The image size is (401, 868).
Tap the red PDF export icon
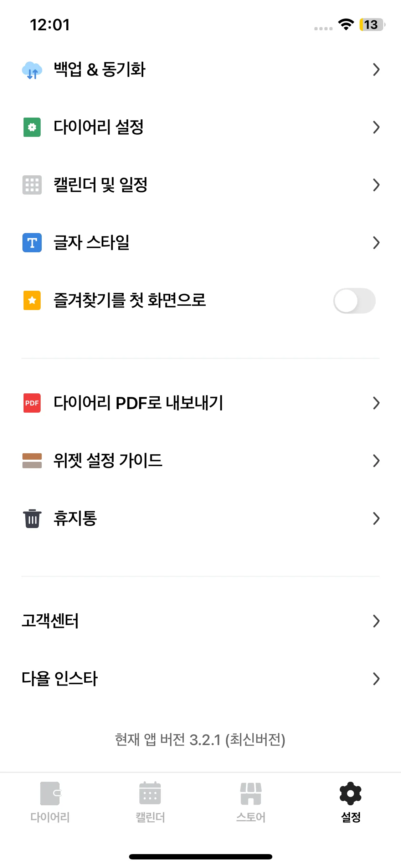point(32,403)
